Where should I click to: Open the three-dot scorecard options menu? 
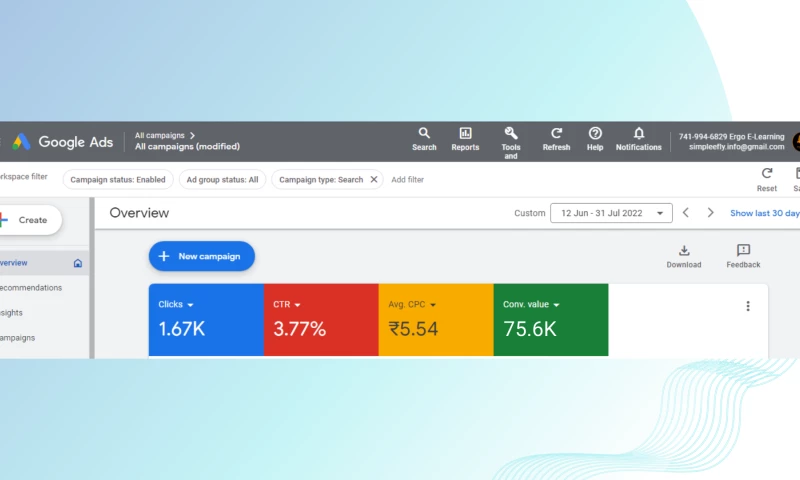748,306
